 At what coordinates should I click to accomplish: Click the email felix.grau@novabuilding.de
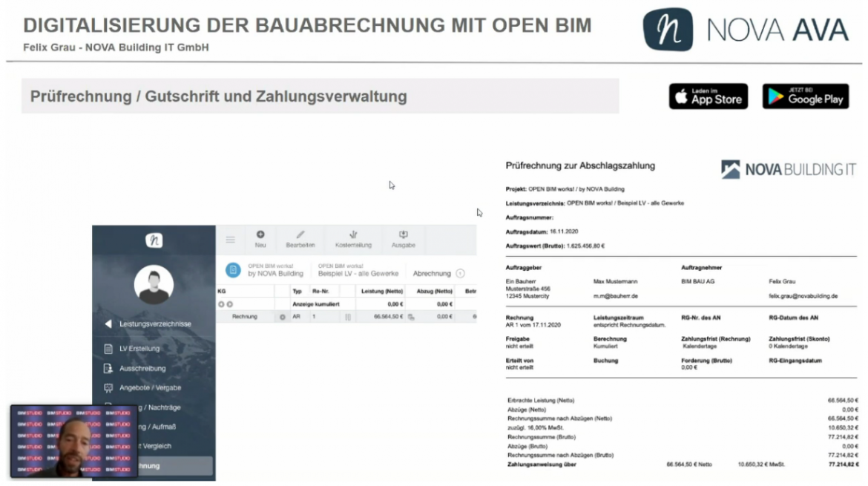tap(803, 296)
